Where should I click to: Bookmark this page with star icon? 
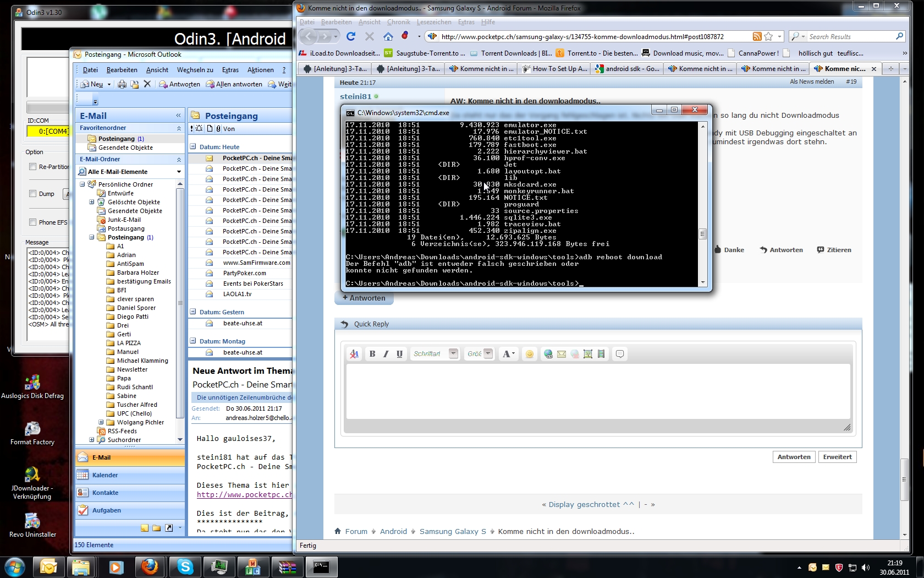[769, 36]
